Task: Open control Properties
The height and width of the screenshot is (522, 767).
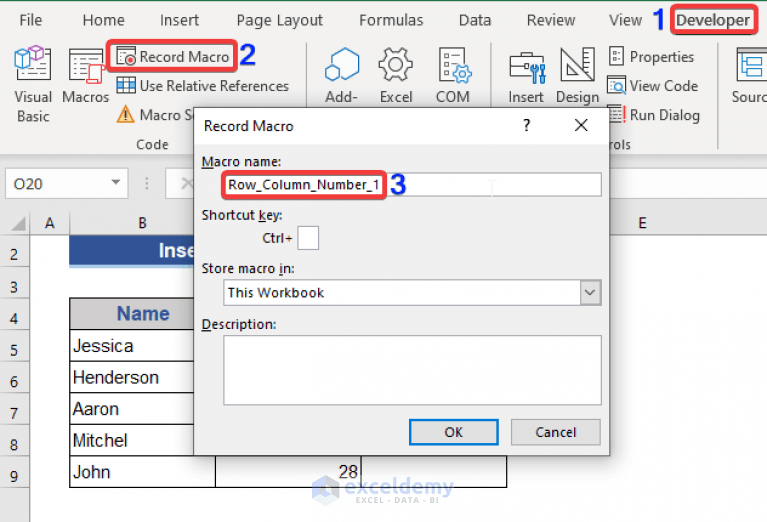Action: [651, 57]
